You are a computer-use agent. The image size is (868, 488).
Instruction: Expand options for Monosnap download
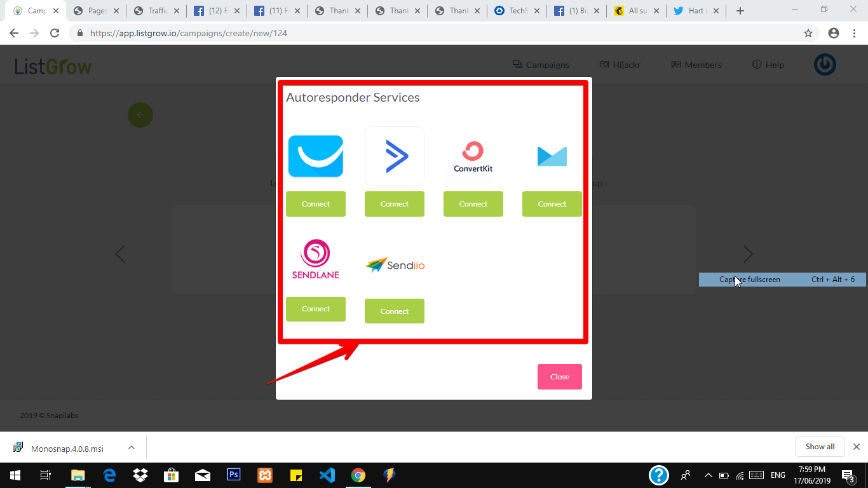click(x=132, y=447)
